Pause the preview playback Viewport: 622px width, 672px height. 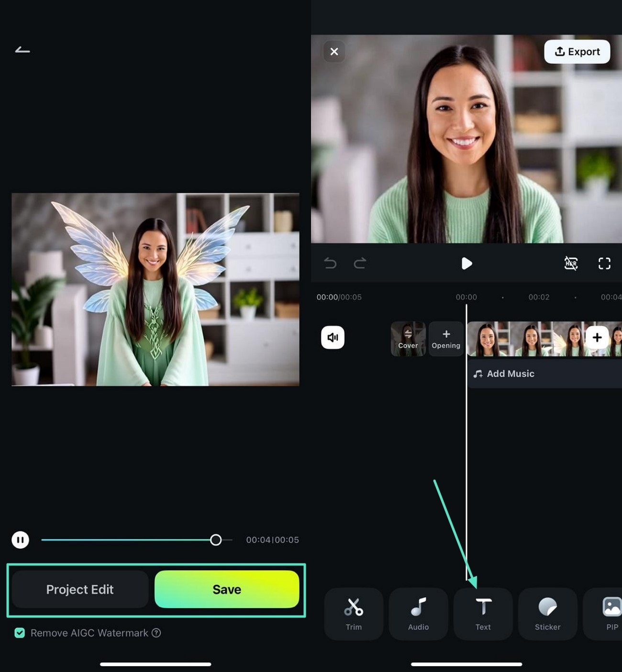tap(20, 540)
